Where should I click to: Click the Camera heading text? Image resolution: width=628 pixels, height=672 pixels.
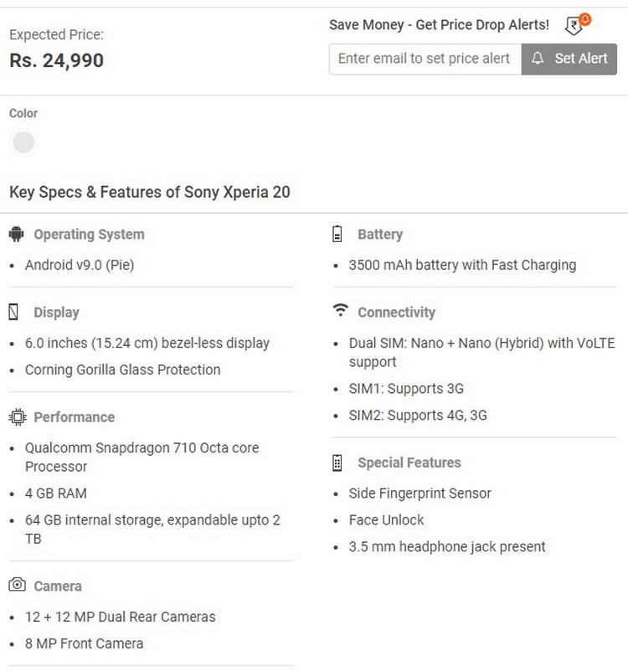(58, 586)
